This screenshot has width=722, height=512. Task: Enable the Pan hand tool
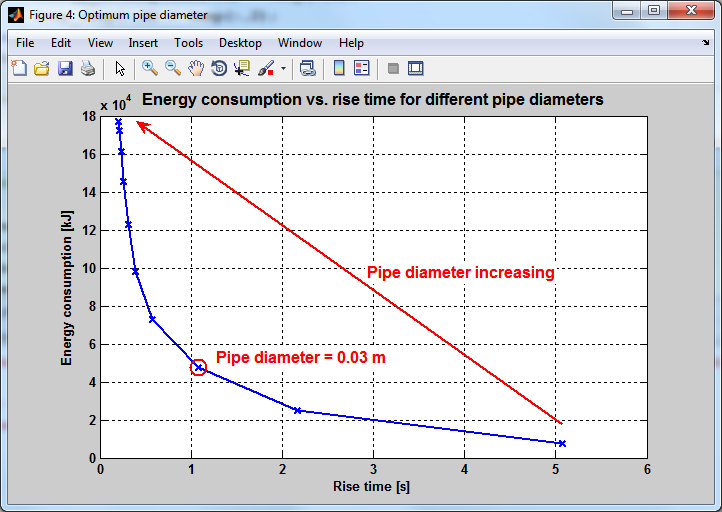coord(196,68)
